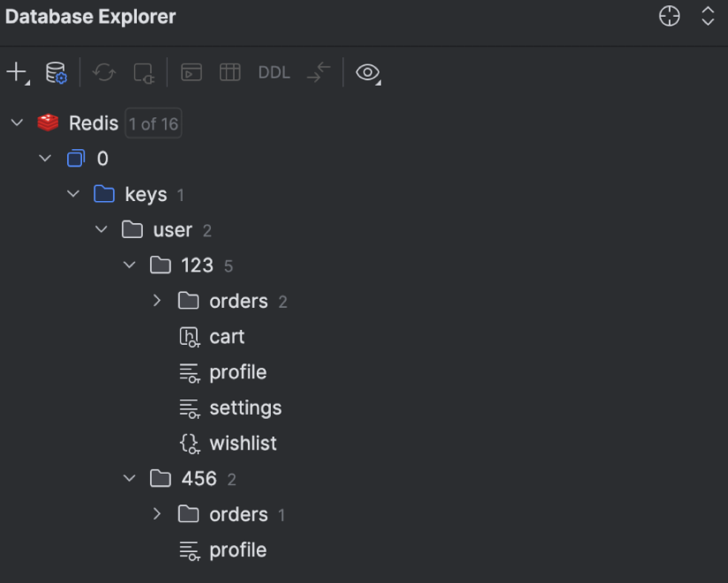Collapse the Redis data source node
The image size is (728, 583).
tap(17, 123)
